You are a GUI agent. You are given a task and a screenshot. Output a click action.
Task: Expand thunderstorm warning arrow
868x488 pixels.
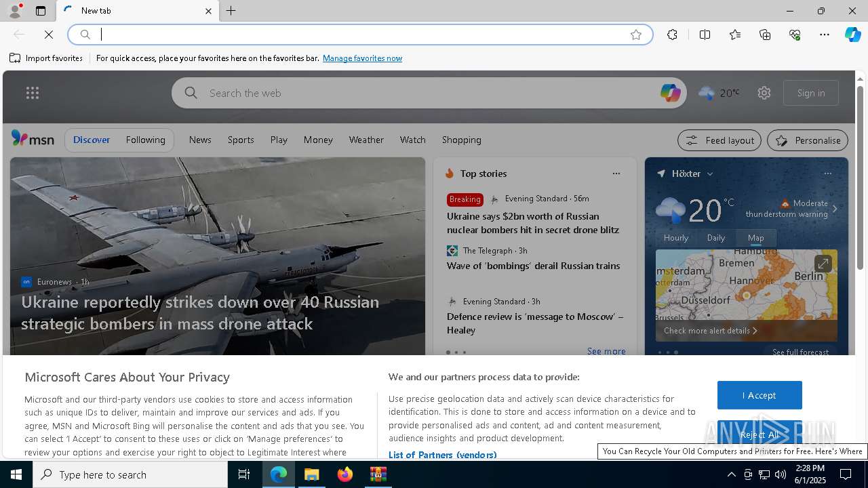(x=835, y=209)
